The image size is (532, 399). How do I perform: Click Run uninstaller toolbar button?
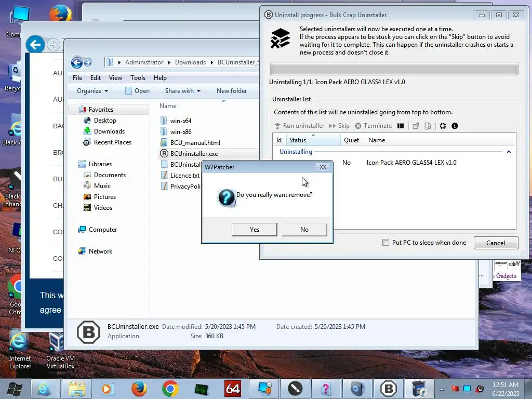299,126
